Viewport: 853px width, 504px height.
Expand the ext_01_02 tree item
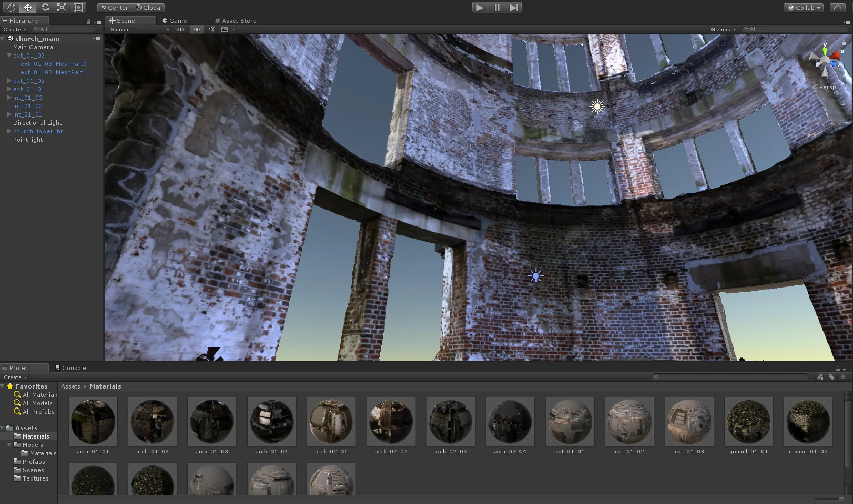point(9,80)
